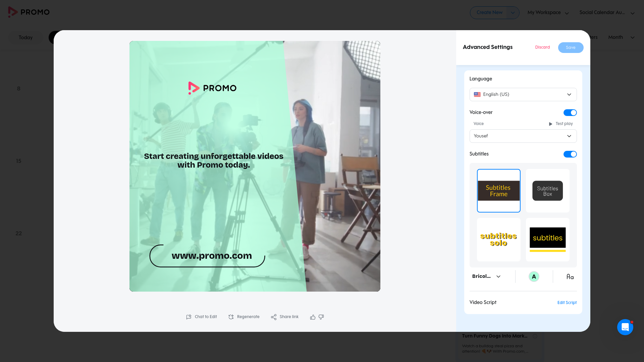Click the Chat to Edit icon
The image size is (644, 362).
[189, 317]
